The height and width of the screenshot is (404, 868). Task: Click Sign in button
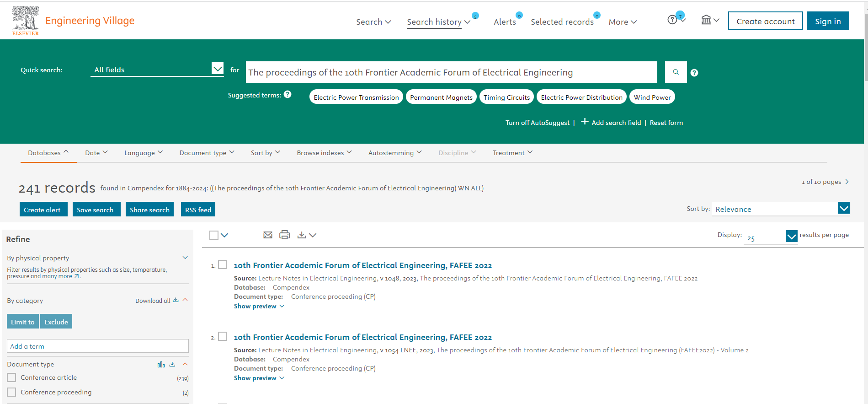[828, 21]
